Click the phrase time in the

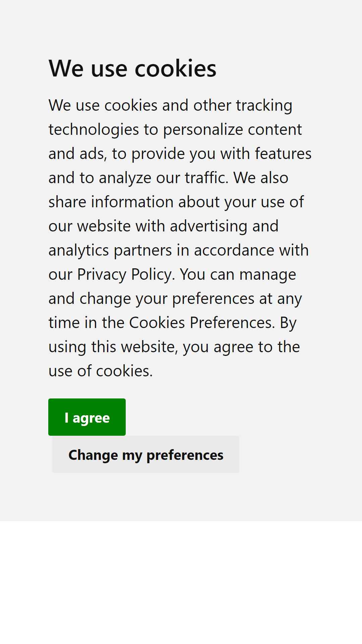[x=86, y=323]
